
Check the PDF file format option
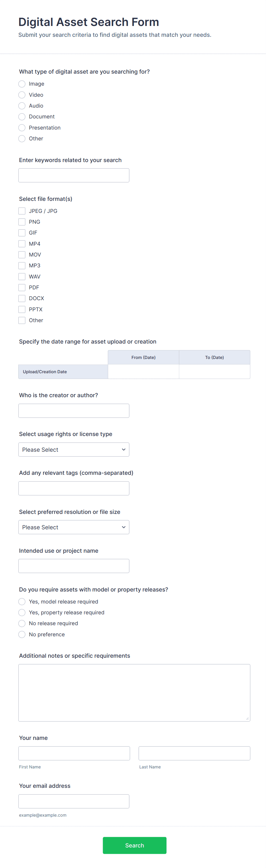click(x=22, y=287)
